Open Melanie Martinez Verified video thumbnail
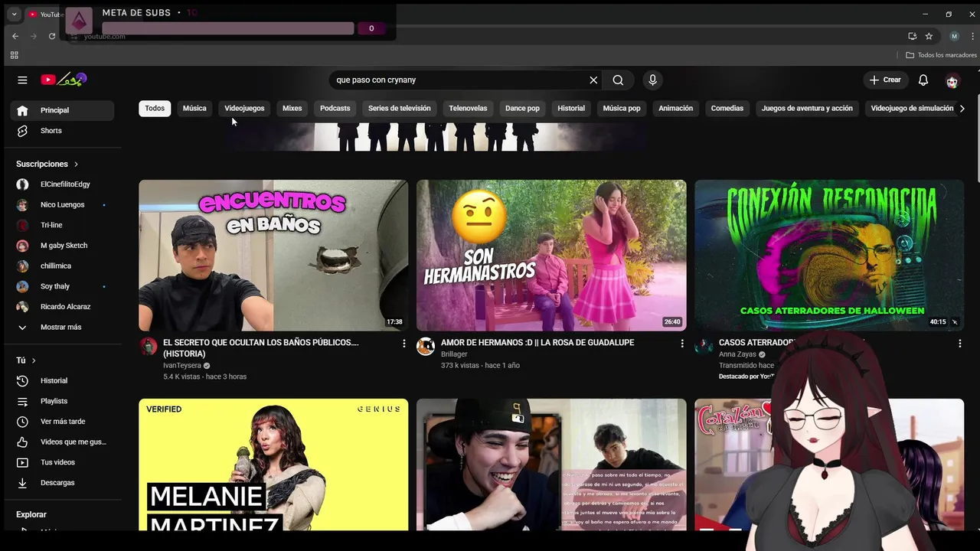Screen dimensions: 980x551 pos(273,465)
